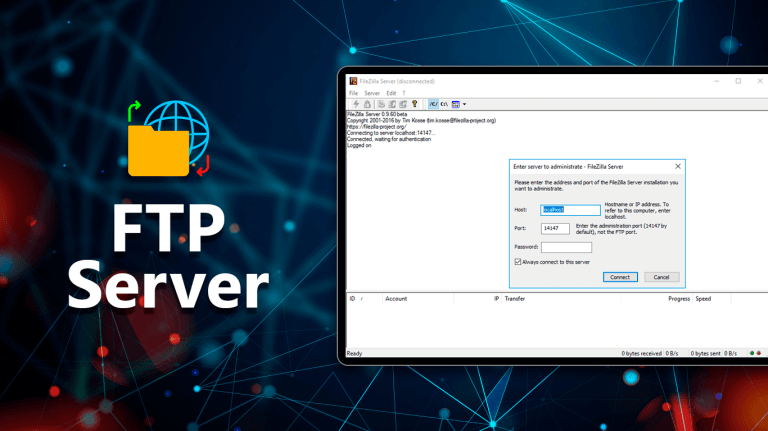Toggle 'Always connect to this server' checkbox
This screenshot has width=768, height=431.
coord(518,262)
